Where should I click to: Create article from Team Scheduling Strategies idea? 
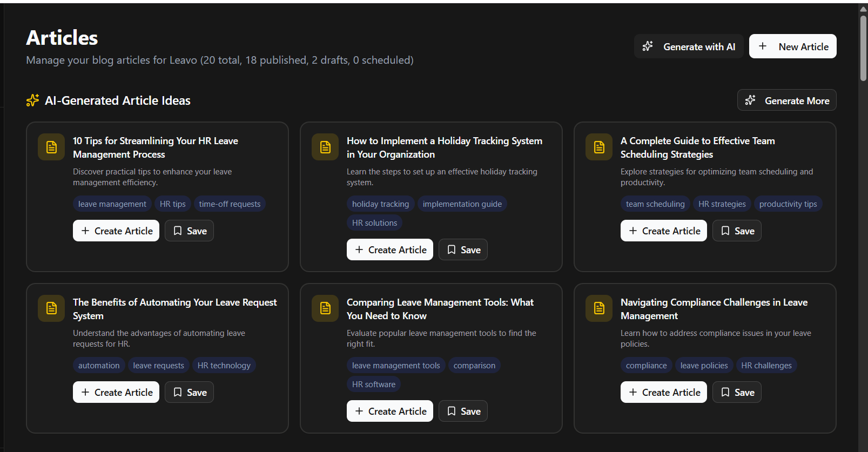664,231
